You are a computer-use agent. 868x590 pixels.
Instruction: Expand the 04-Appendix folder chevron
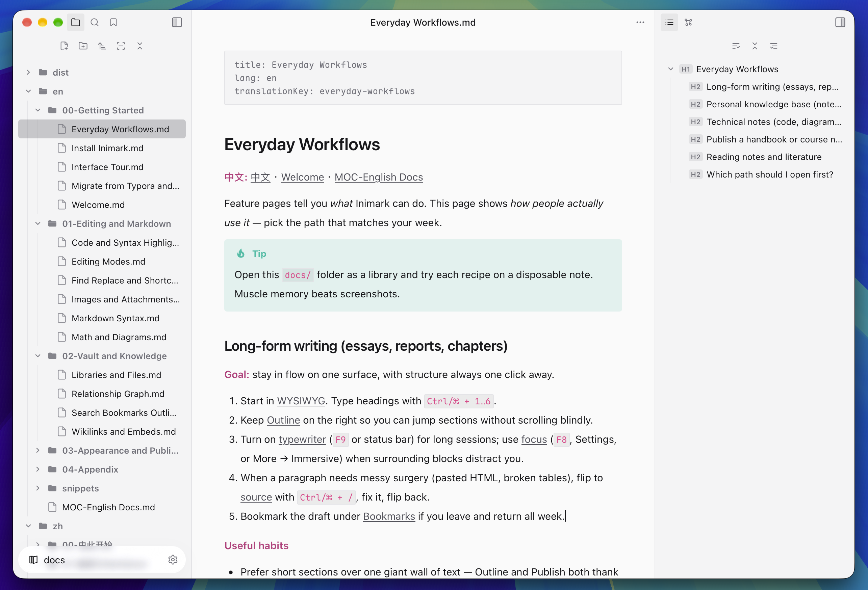(38, 469)
